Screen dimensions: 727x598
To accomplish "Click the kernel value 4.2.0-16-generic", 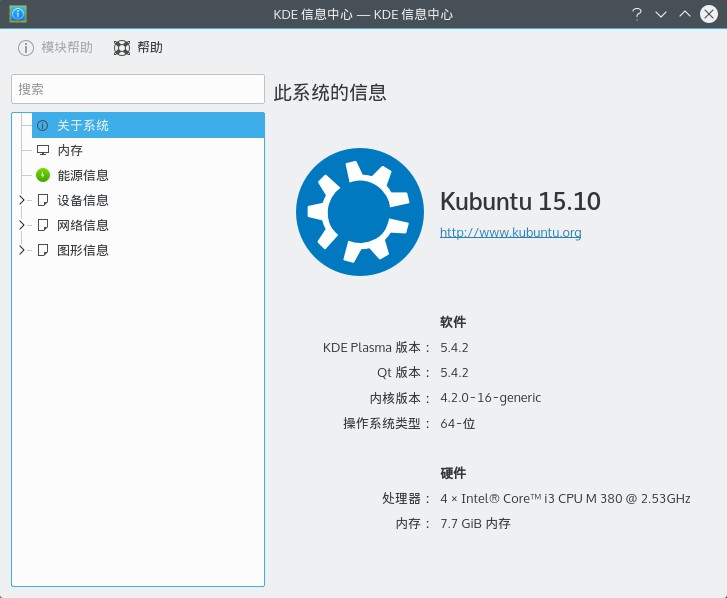I will click(x=490, y=398).
